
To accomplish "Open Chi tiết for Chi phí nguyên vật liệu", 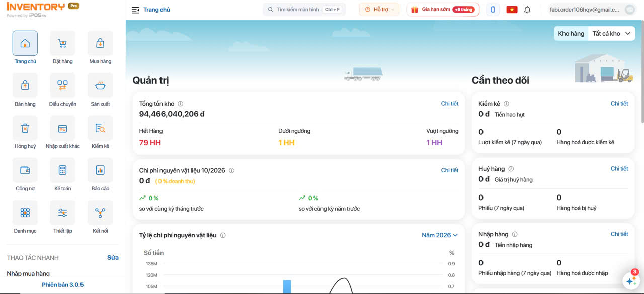I will pyautogui.click(x=450, y=170).
